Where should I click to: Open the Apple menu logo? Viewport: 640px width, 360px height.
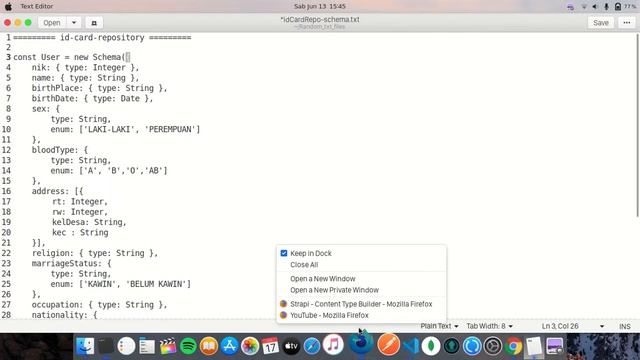[8, 6]
